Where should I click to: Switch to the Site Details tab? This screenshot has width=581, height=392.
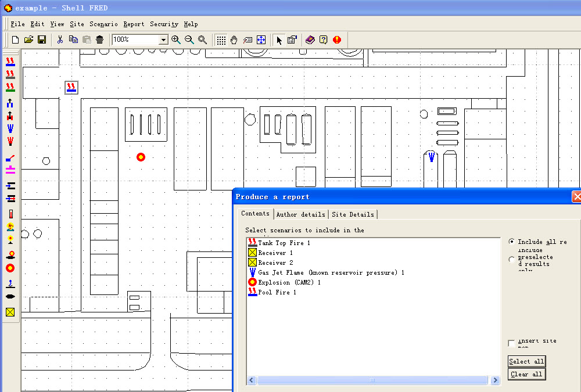(x=353, y=214)
